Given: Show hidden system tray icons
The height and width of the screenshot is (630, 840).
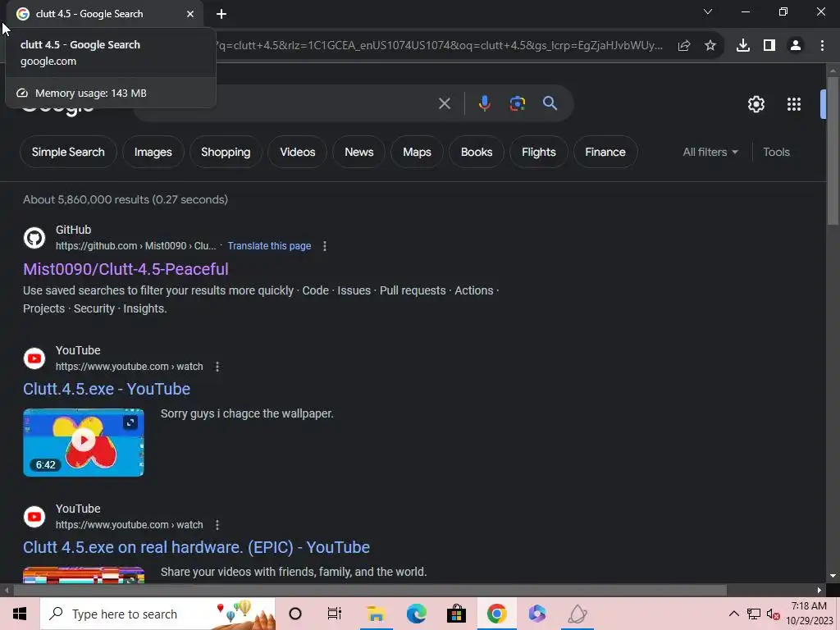Looking at the screenshot, I should click(x=734, y=614).
